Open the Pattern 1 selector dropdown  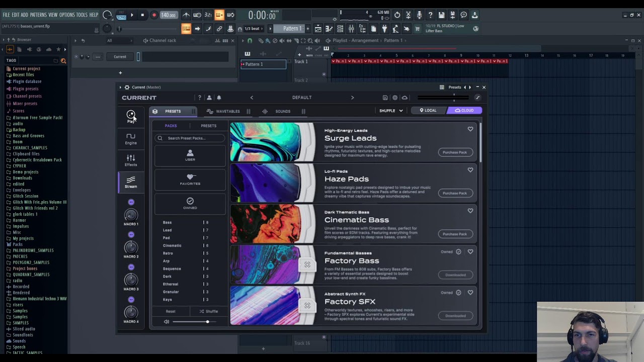(292, 29)
